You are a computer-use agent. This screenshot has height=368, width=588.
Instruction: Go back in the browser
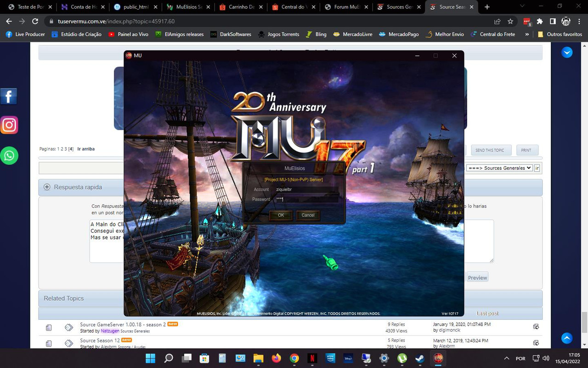[x=9, y=21]
